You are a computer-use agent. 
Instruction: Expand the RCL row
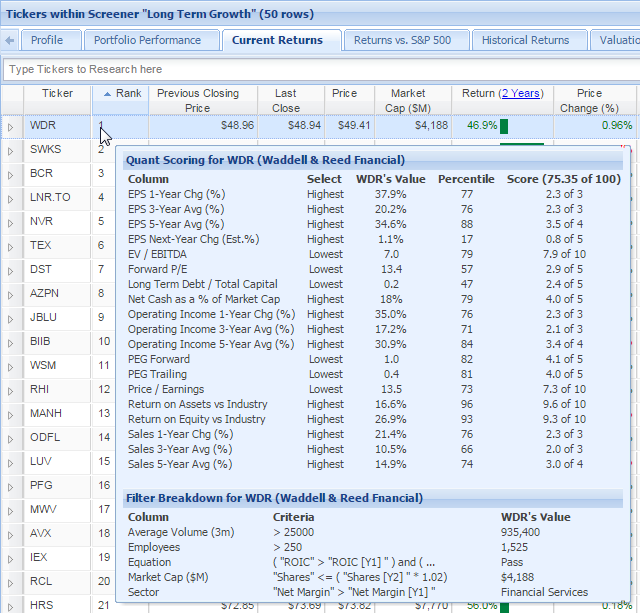coord(11,584)
